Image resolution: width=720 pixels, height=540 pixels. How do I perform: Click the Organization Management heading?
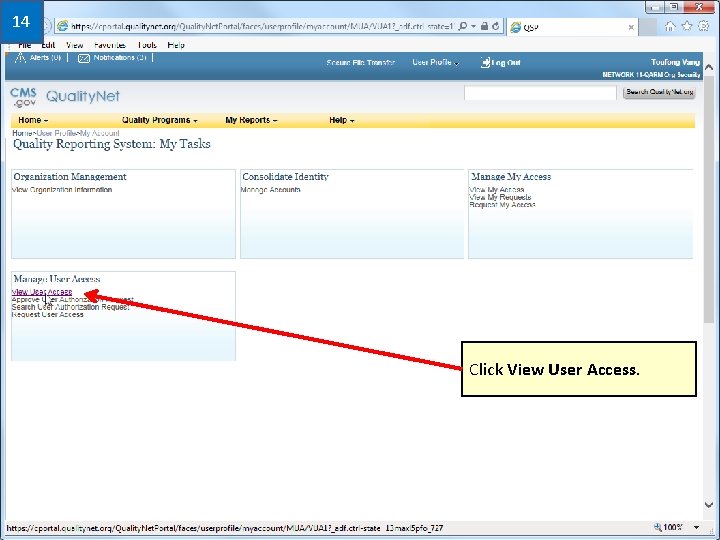click(70, 177)
